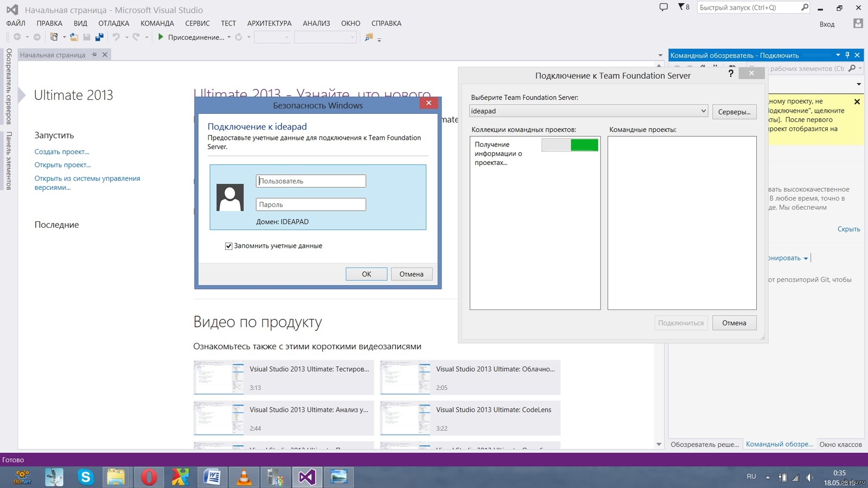Click the search magnifier in work items box
Screen dimensions: 868x488
click(852, 68)
